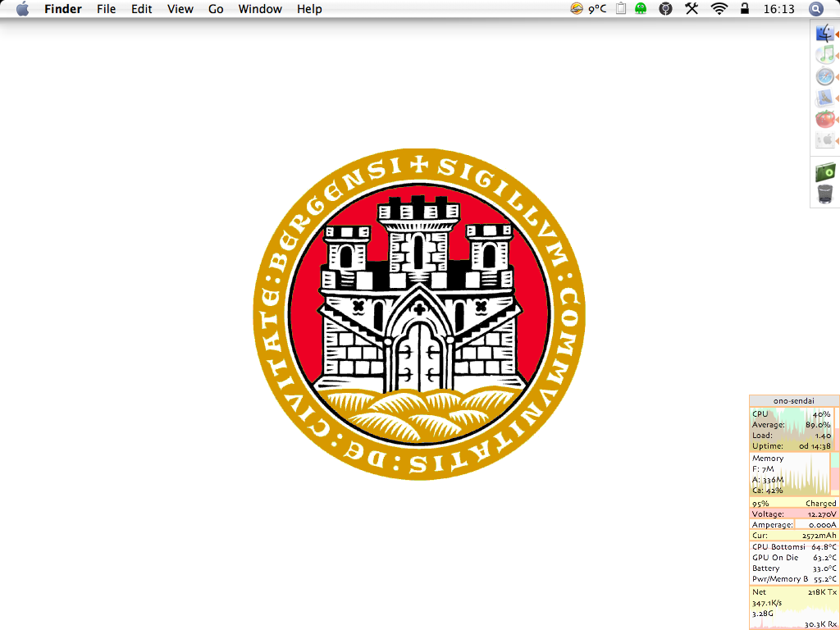Viewport: 840px width, 630px height.
Task: Click the 16:13 menu bar clock
Action: coord(779,9)
